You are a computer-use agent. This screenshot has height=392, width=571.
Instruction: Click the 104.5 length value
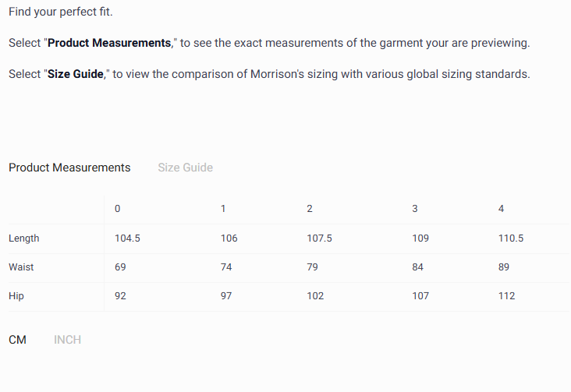(x=127, y=238)
